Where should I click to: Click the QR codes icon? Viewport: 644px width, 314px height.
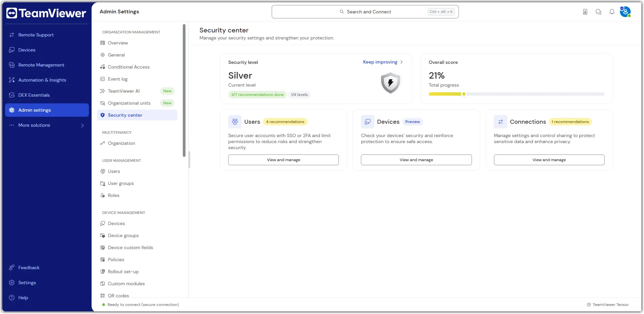(x=103, y=296)
